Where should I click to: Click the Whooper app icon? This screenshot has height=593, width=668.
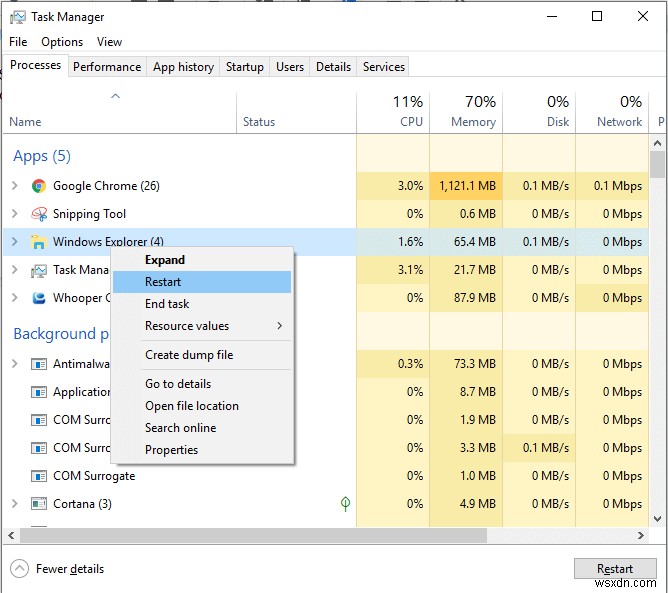pos(39,298)
